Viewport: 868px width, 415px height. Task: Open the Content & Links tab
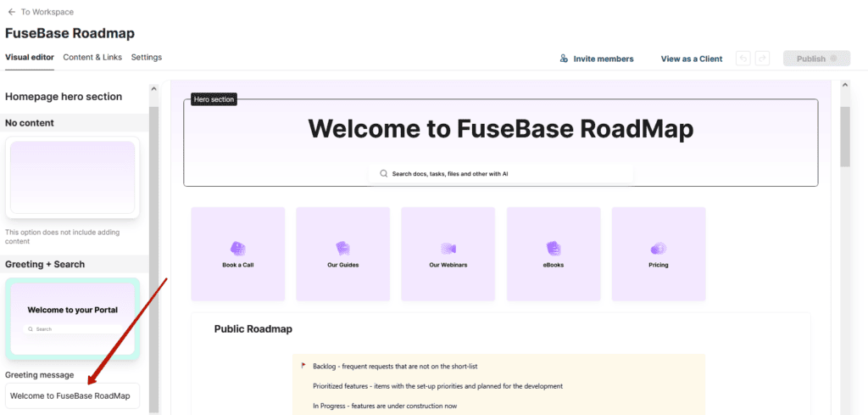(92, 57)
